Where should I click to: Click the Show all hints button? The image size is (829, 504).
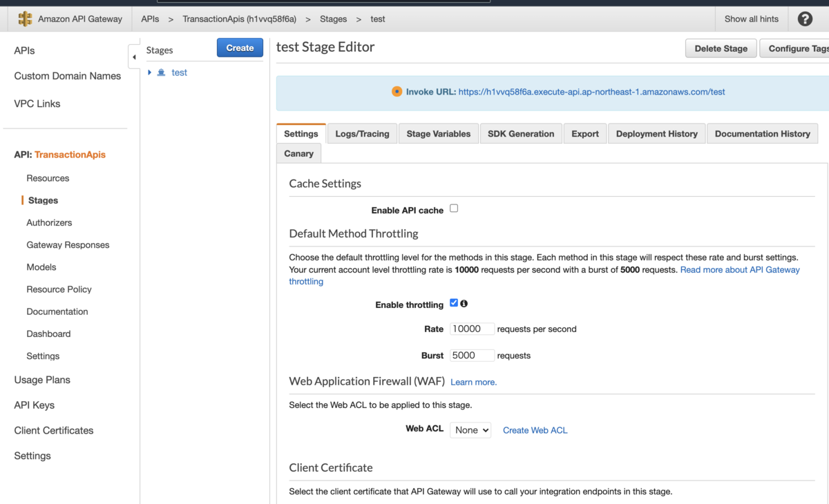coord(752,19)
